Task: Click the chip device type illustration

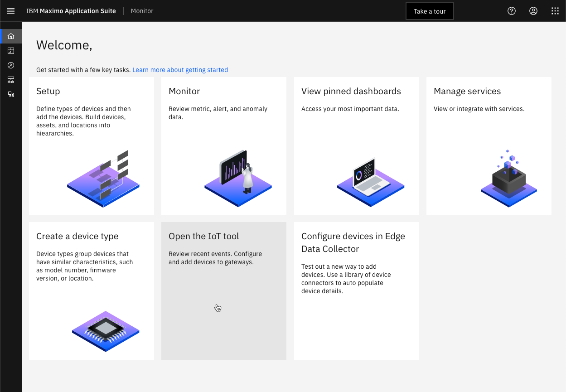Action: [x=106, y=331]
